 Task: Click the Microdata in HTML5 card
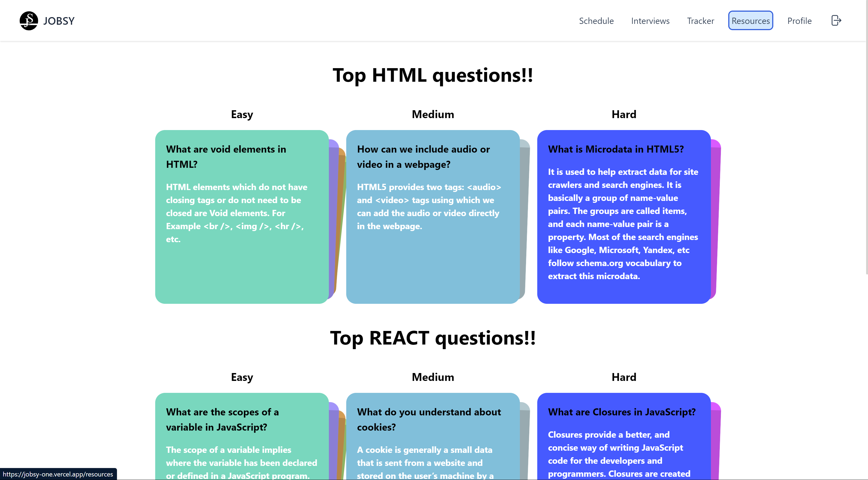click(624, 217)
